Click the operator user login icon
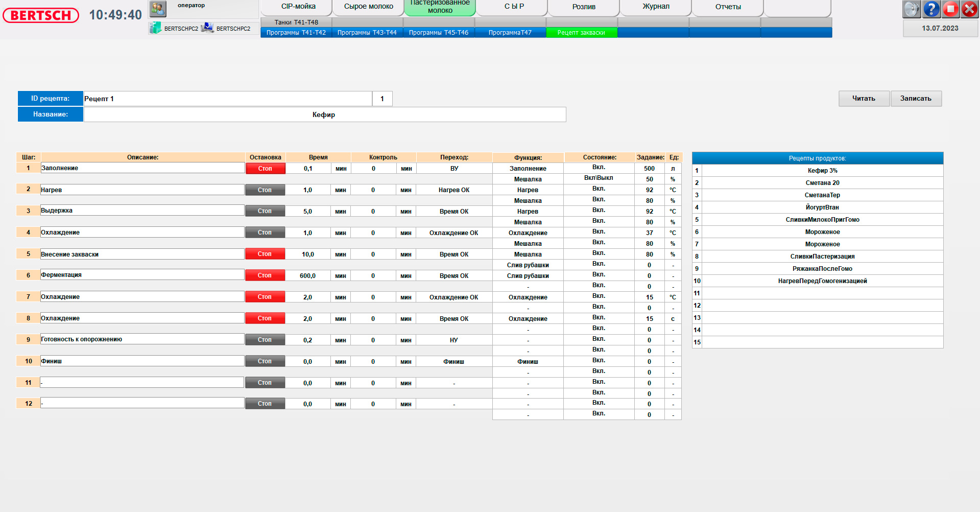The height and width of the screenshot is (512, 980). [158, 8]
